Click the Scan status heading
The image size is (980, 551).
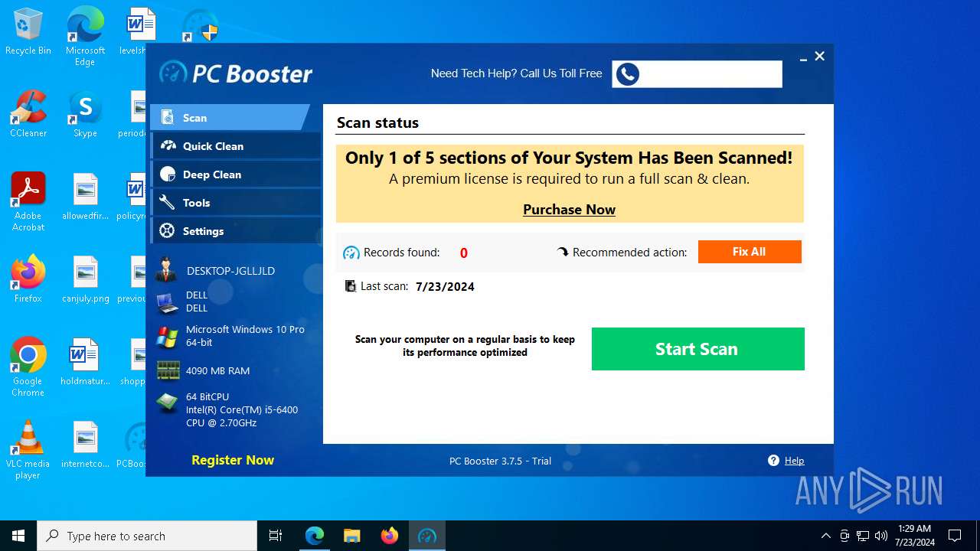[x=377, y=122]
